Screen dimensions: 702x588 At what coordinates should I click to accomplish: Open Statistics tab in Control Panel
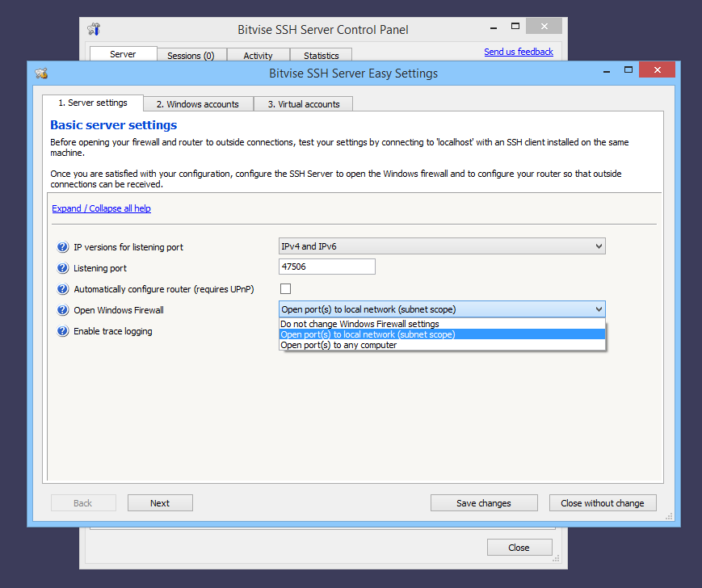point(321,56)
